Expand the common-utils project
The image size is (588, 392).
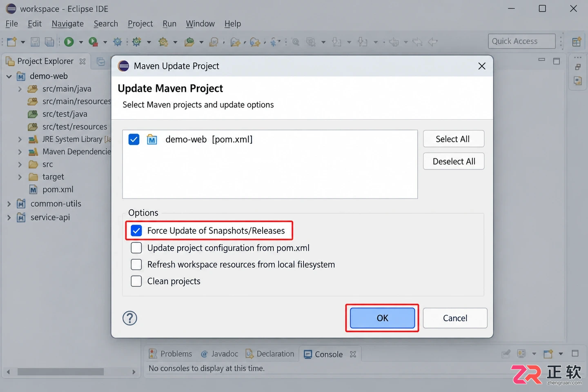(9, 204)
